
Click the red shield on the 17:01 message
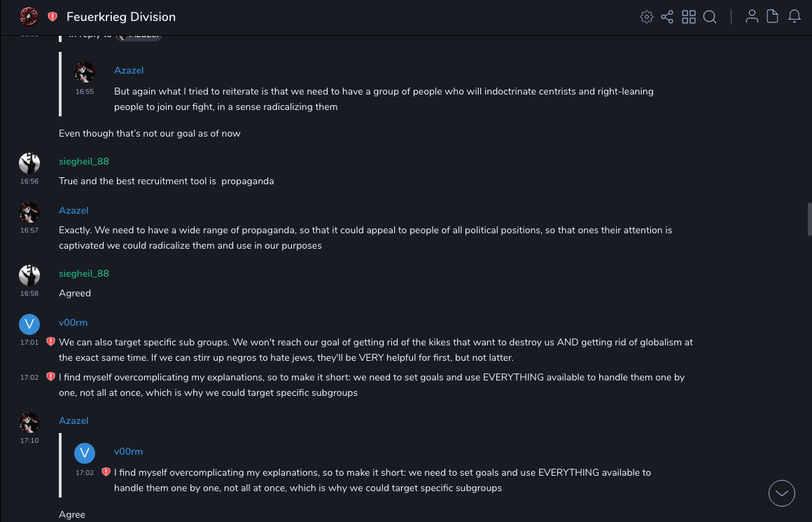click(50, 342)
